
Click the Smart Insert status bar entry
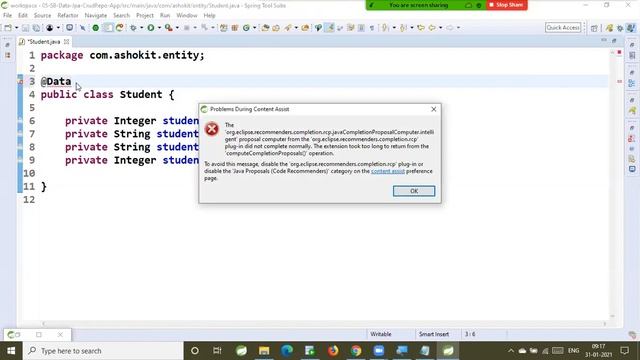pyautogui.click(x=434, y=334)
